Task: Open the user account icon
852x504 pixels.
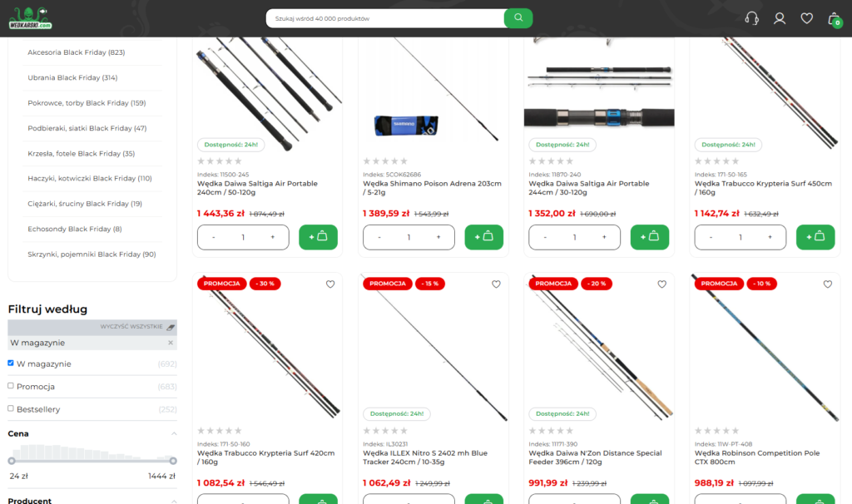Action: click(779, 18)
